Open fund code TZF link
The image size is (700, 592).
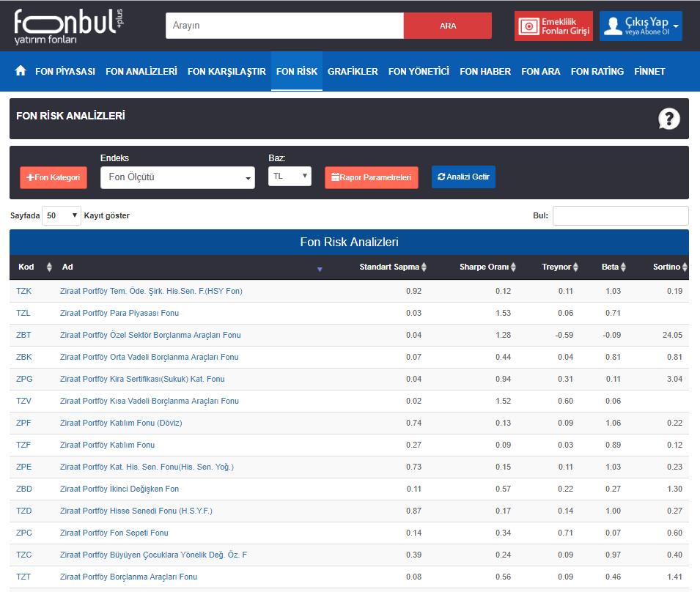click(x=23, y=445)
